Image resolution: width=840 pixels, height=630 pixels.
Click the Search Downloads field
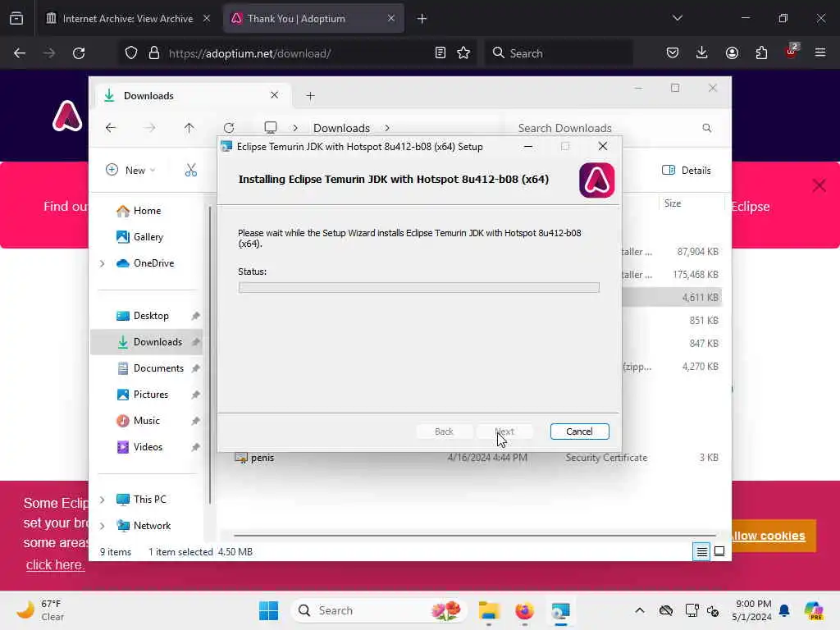[615, 128]
